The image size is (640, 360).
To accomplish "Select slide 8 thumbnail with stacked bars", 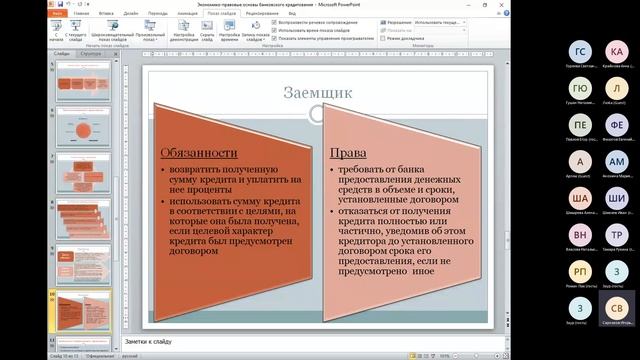I will [83, 219].
